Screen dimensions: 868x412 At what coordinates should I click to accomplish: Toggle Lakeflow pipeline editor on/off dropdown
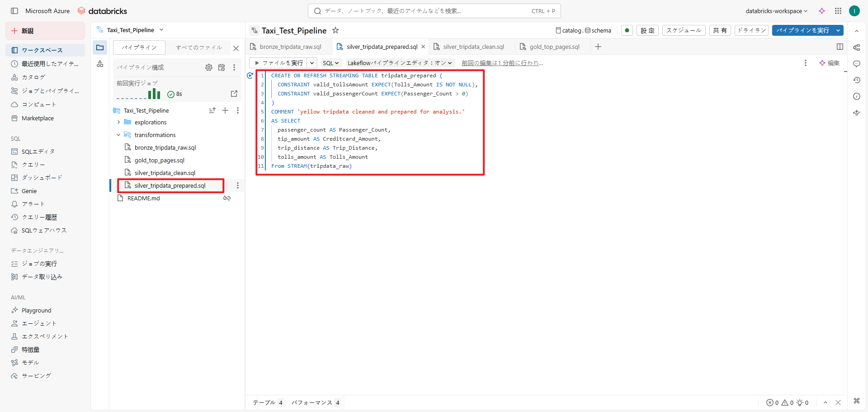pyautogui.click(x=400, y=63)
